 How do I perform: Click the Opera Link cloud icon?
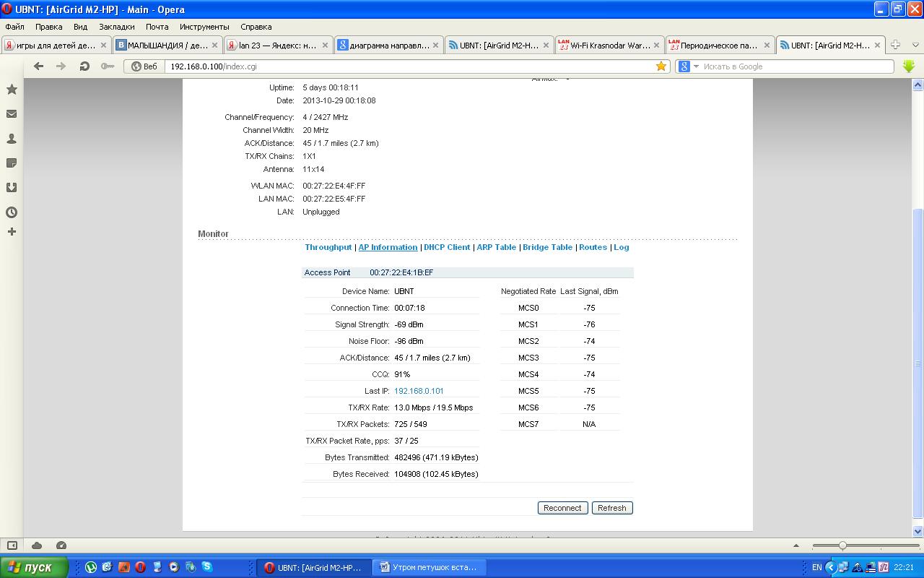(37, 545)
